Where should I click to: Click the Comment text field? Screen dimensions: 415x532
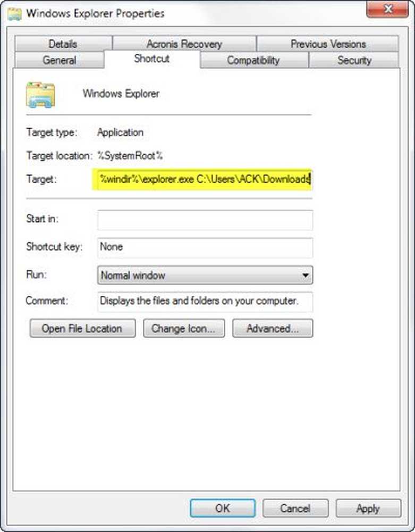pyautogui.click(x=205, y=302)
